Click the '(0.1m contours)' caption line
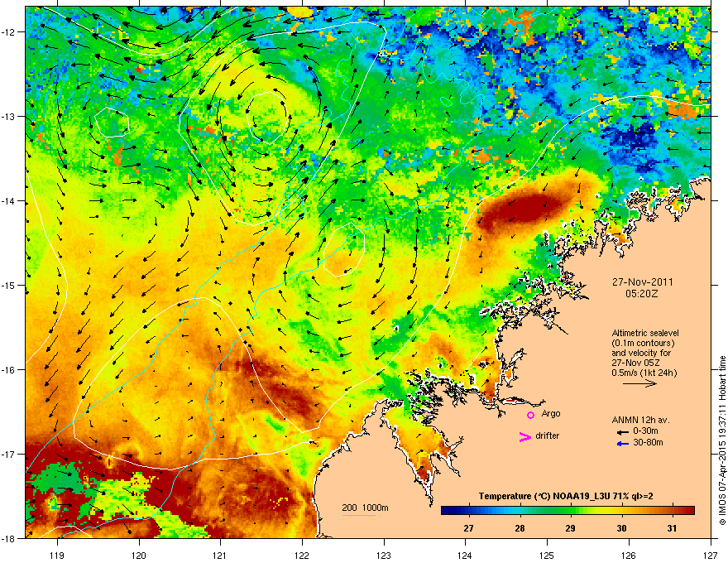Screen dimensions: 728x563 point(643,343)
